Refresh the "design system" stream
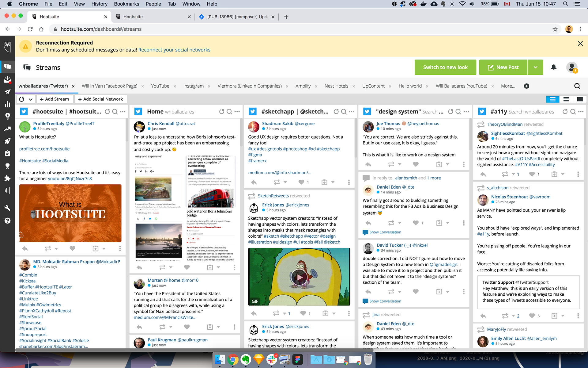The height and width of the screenshot is (368, 588). coord(450,112)
